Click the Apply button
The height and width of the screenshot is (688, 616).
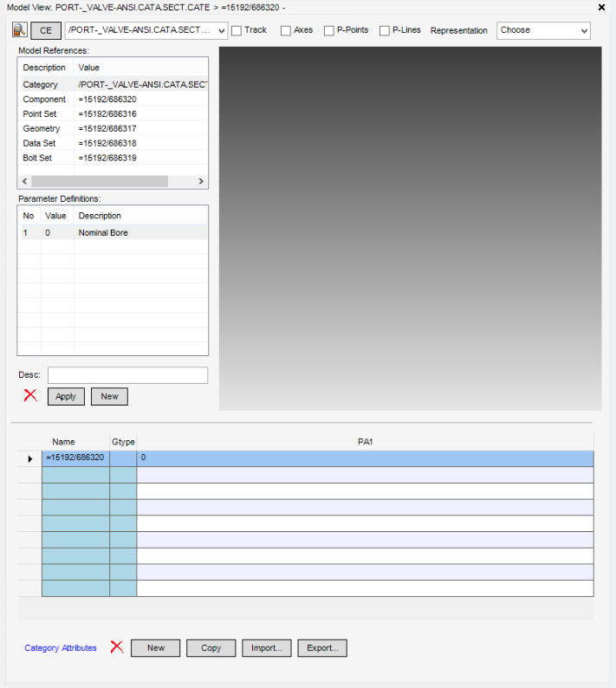pyautogui.click(x=66, y=396)
